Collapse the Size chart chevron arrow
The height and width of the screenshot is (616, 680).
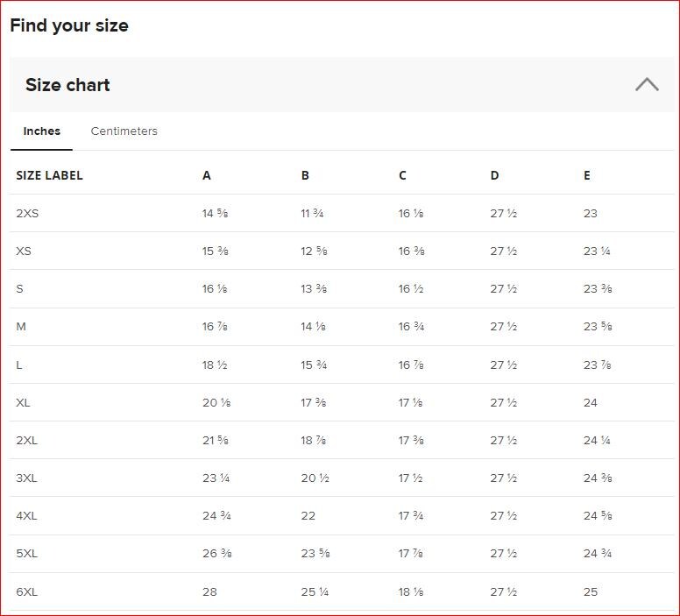pyautogui.click(x=647, y=85)
